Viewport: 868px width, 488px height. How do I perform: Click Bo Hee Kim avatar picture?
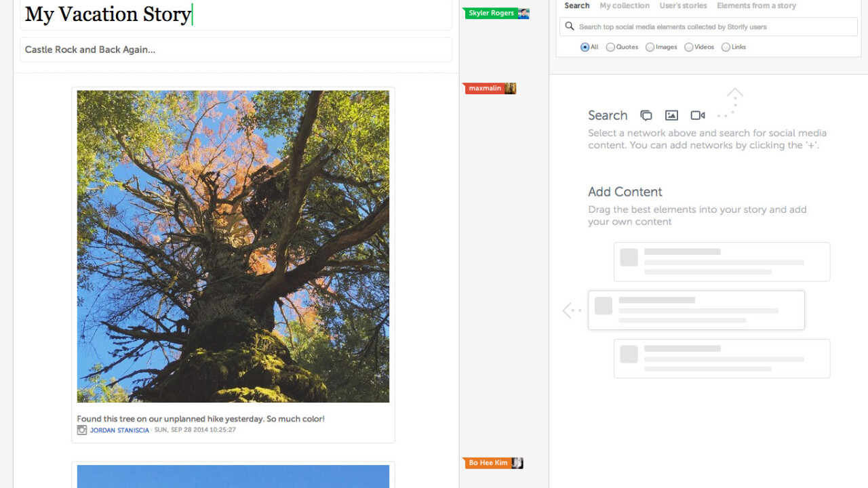(517, 463)
